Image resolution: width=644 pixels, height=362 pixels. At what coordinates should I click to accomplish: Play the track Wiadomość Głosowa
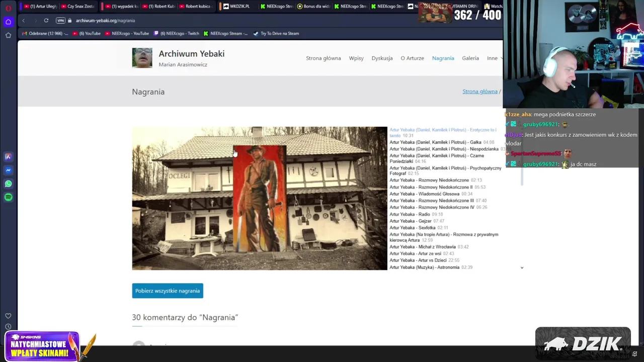431,194
